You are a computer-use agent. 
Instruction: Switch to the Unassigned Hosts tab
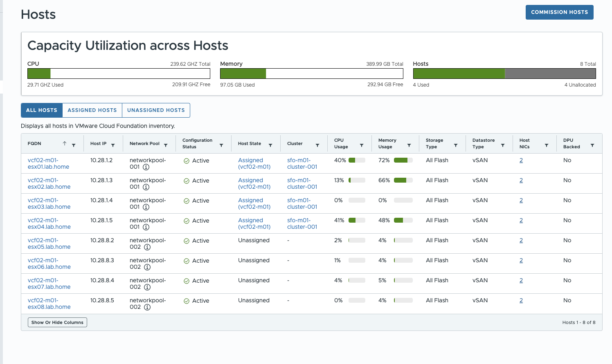[x=156, y=110]
